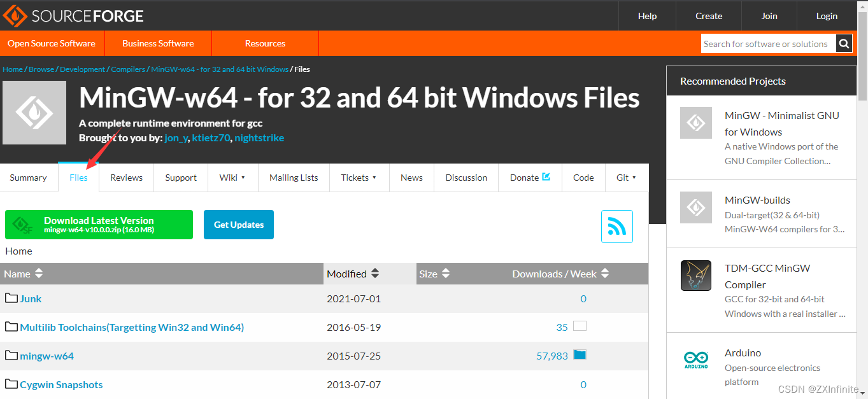The height and width of the screenshot is (399, 868).
Task: Click the Cygwin Snapshots folder icon
Action: 11,384
